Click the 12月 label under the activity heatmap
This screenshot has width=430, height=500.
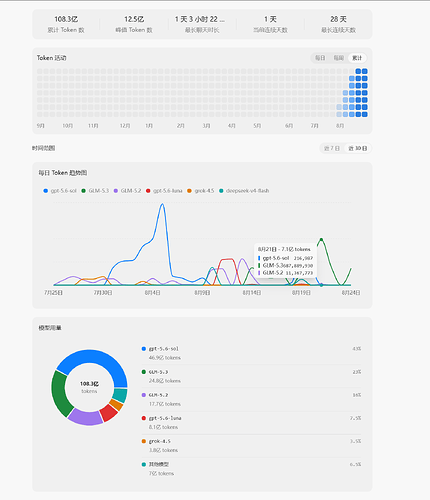125,126
